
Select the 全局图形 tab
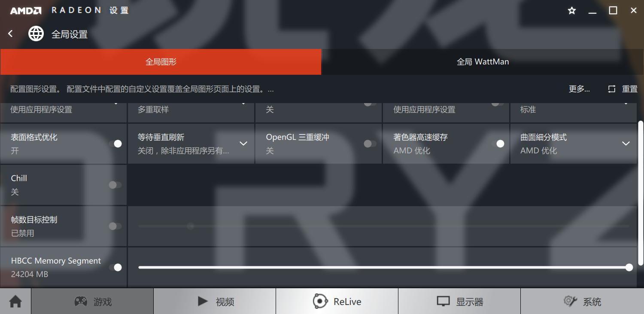(x=161, y=61)
